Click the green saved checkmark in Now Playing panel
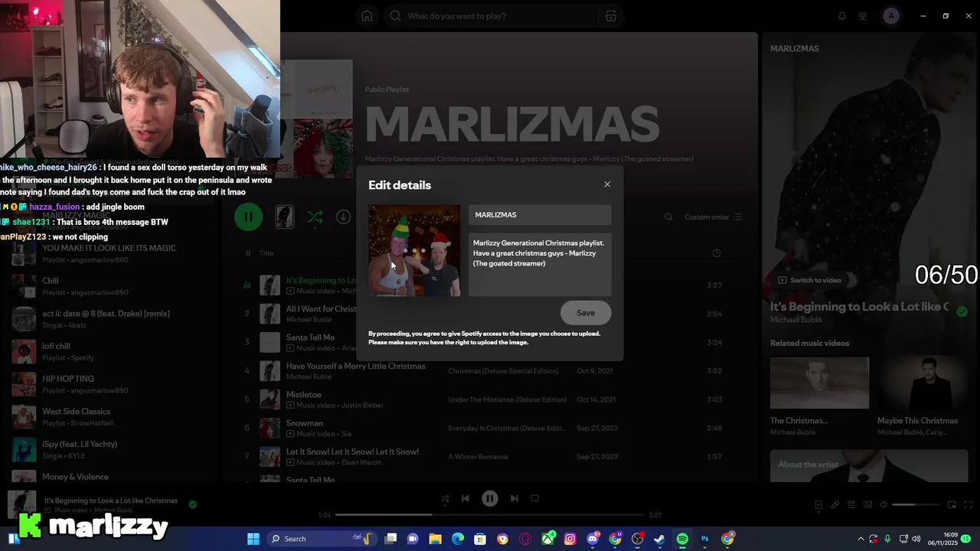Viewport: 980px width, 551px height. coord(962,311)
